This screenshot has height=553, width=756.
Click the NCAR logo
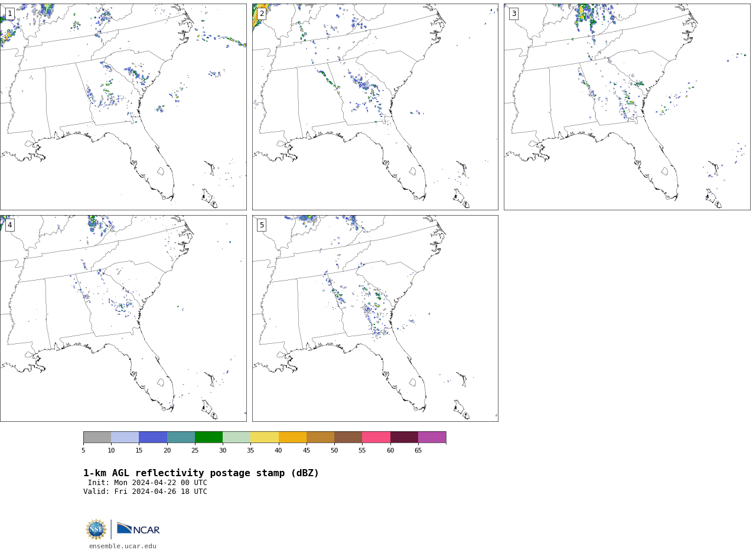pos(138,529)
